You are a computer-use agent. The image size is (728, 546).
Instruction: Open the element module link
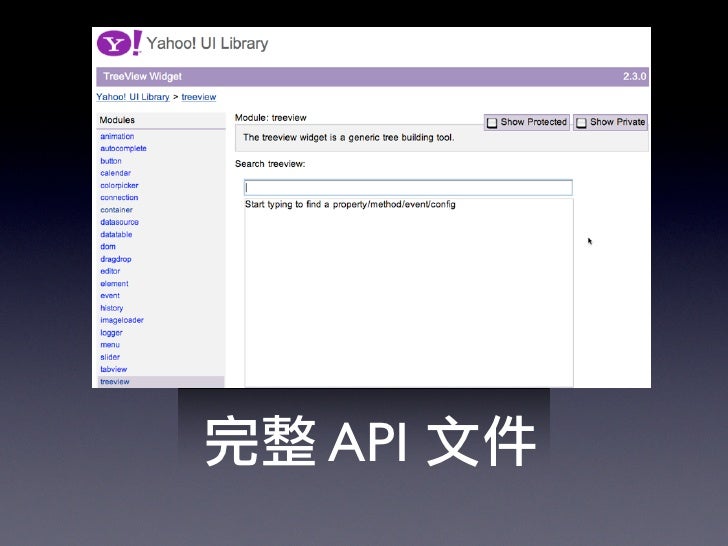point(114,284)
